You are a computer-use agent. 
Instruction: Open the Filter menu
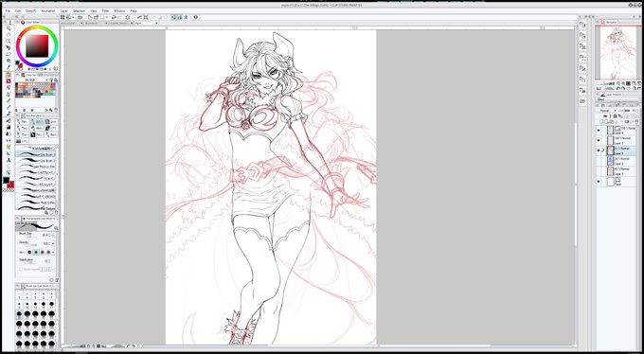[105, 10]
